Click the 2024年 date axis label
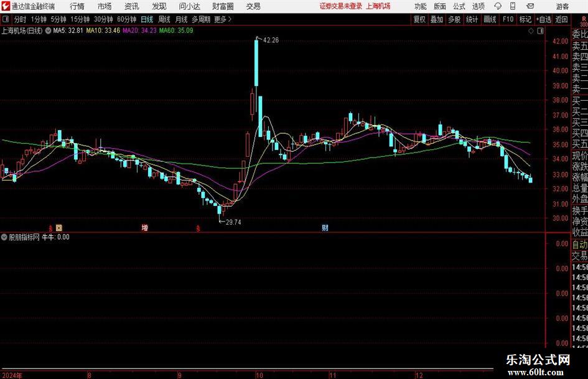The height and width of the screenshot is (379, 588). [x=12, y=375]
